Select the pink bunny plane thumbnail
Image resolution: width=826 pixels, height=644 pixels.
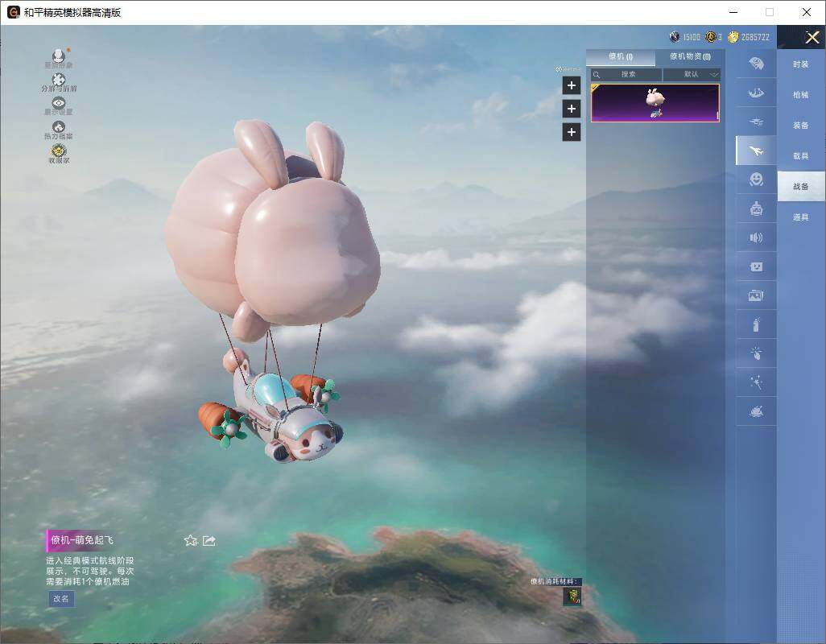point(655,103)
